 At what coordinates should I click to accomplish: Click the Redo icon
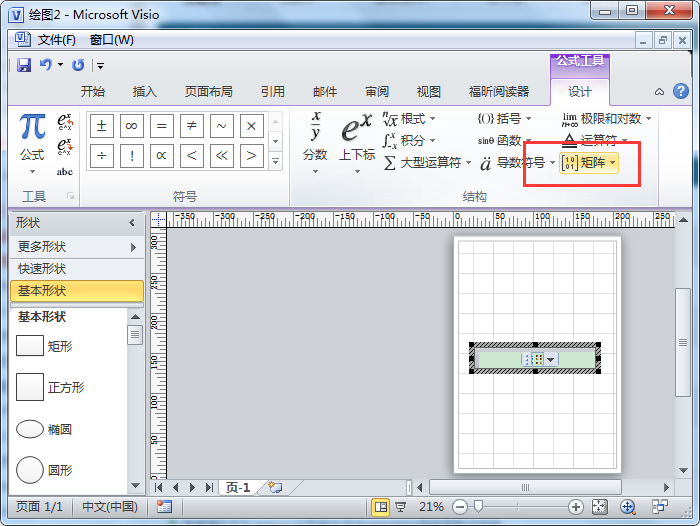click(x=78, y=65)
